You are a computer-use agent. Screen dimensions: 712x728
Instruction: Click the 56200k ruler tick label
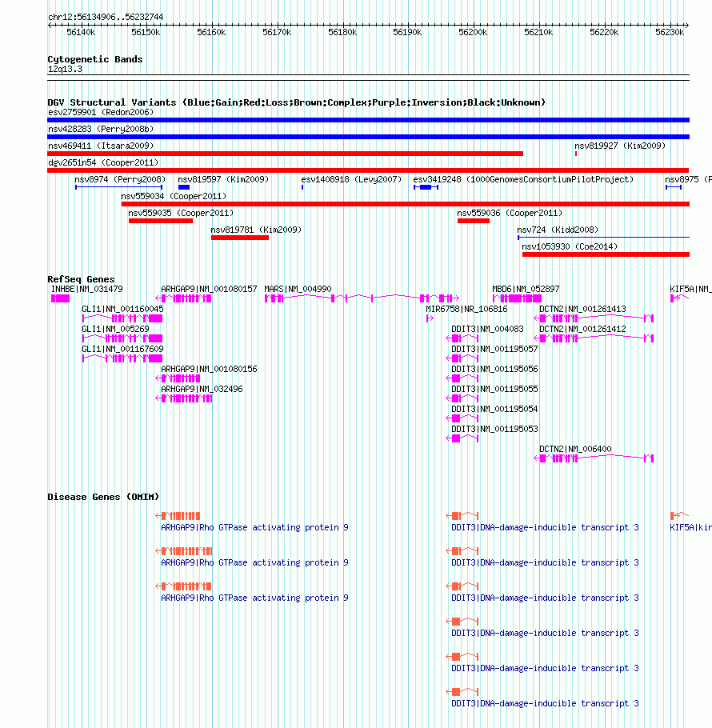click(x=473, y=33)
